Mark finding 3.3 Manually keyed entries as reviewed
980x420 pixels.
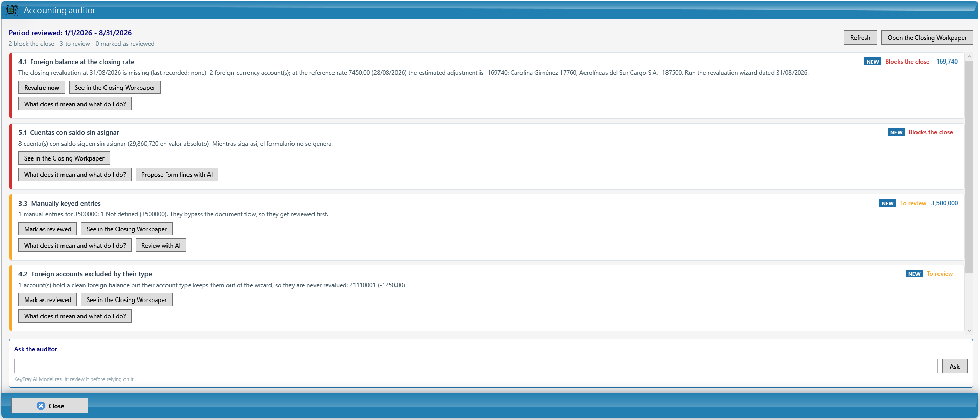pos(48,229)
